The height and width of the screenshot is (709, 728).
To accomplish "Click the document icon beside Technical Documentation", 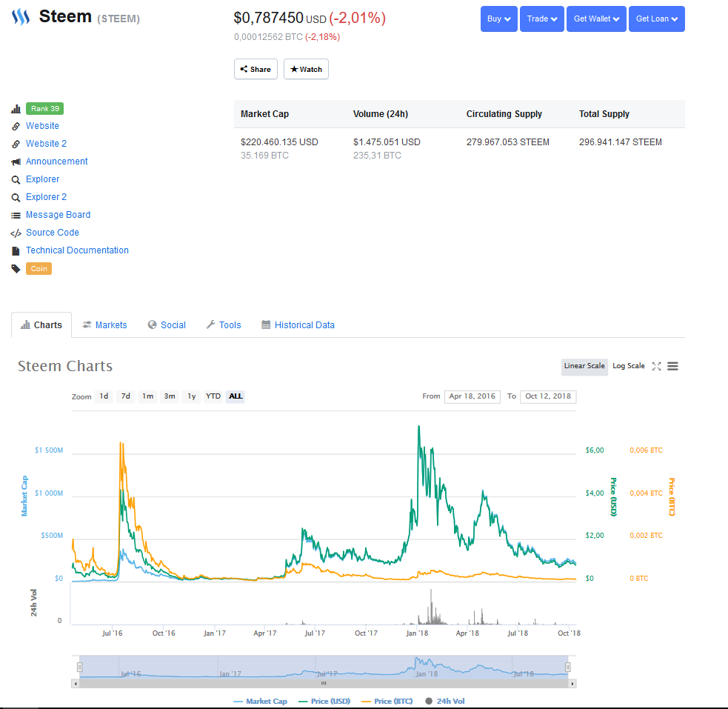I will pyautogui.click(x=16, y=250).
